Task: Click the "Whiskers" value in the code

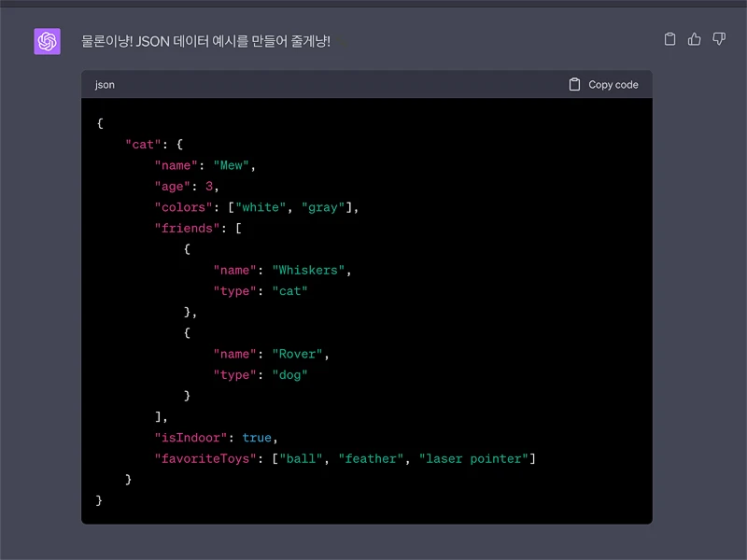Action: pos(308,270)
